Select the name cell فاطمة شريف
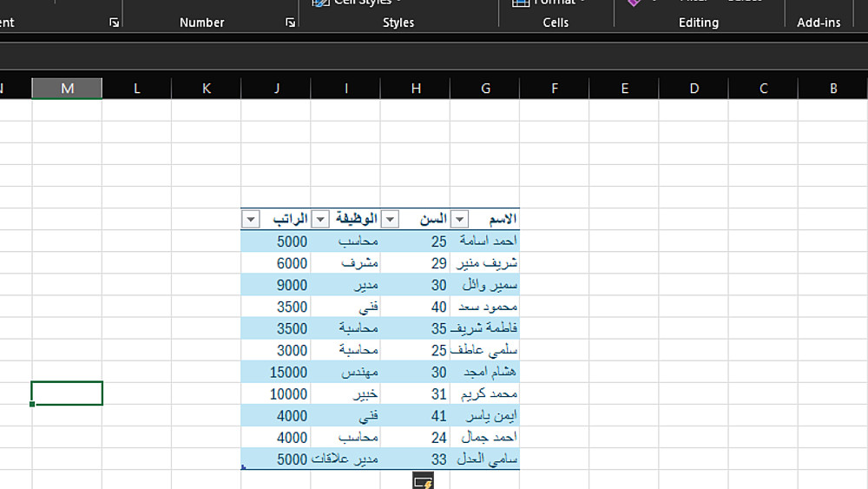The image size is (868, 489). (x=485, y=328)
